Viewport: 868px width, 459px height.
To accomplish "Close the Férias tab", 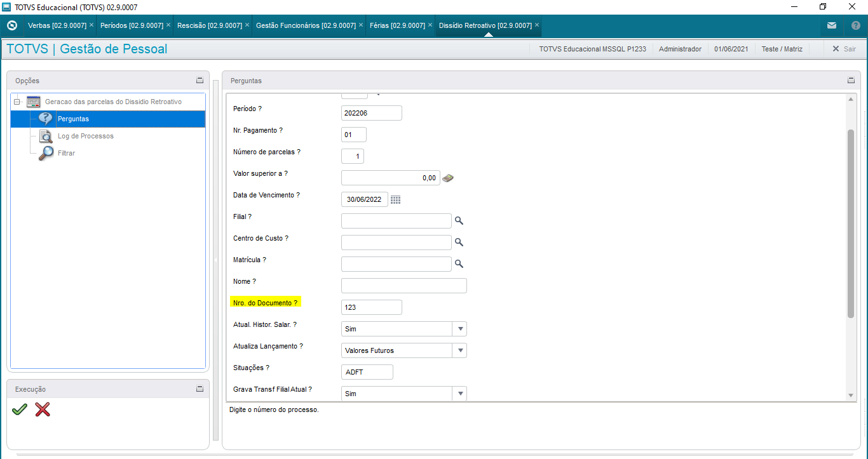I will click(430, 25).
